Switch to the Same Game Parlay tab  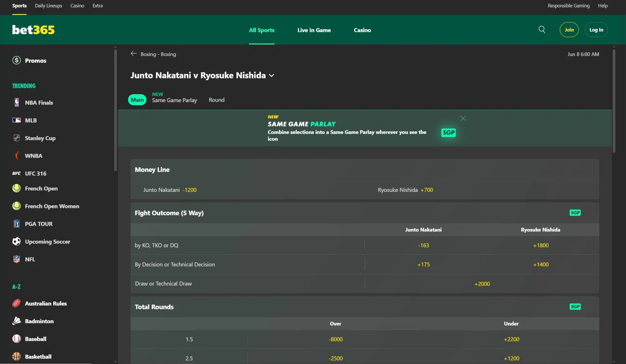(174, 100)
